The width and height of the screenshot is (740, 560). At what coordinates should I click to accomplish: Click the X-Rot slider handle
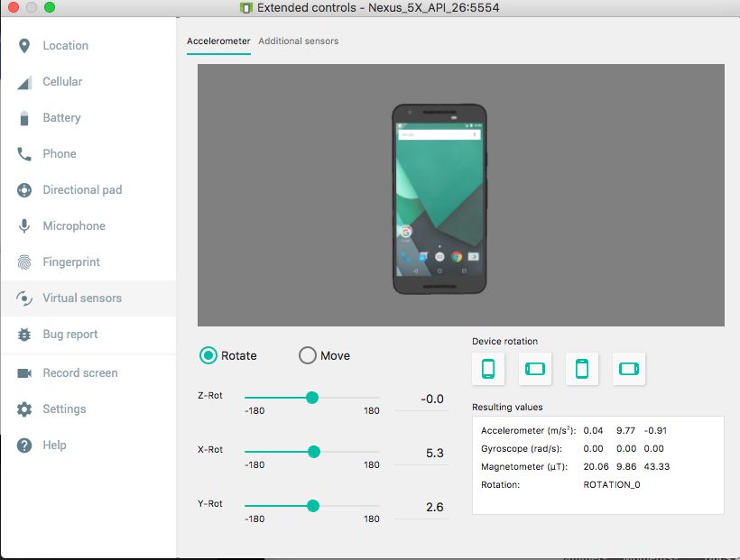point(314,452)
